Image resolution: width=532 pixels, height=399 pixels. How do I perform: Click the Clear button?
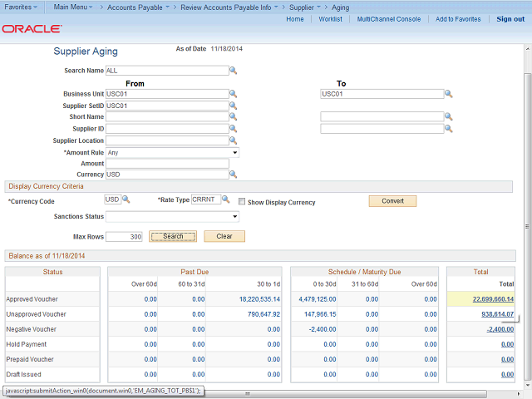click(224, 236)
